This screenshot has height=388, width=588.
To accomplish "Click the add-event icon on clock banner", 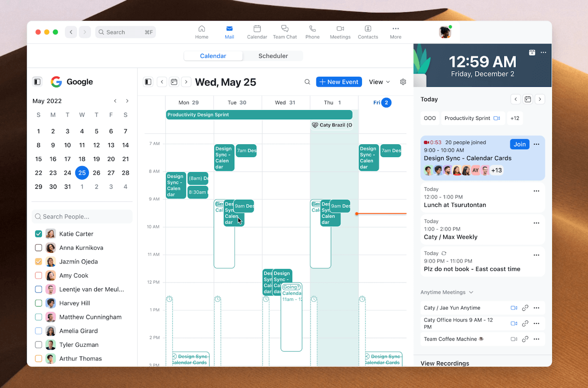I will pos(532,52).
